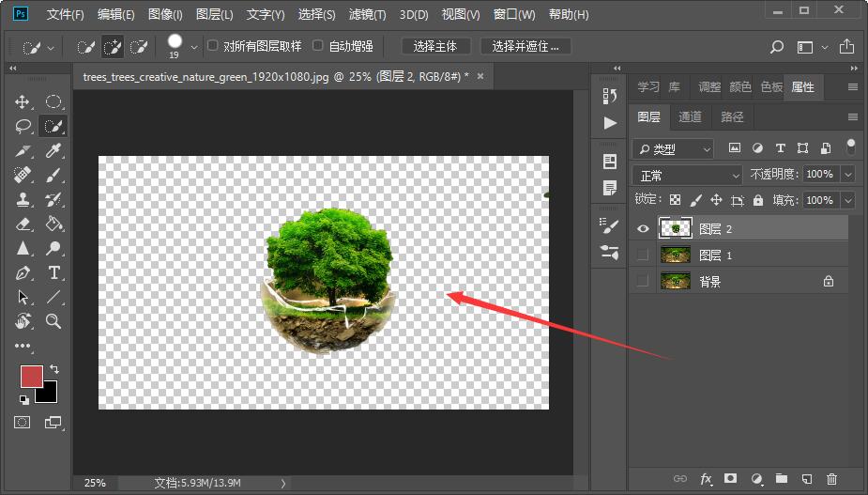Delete layer with trash icon

(831, 478)
